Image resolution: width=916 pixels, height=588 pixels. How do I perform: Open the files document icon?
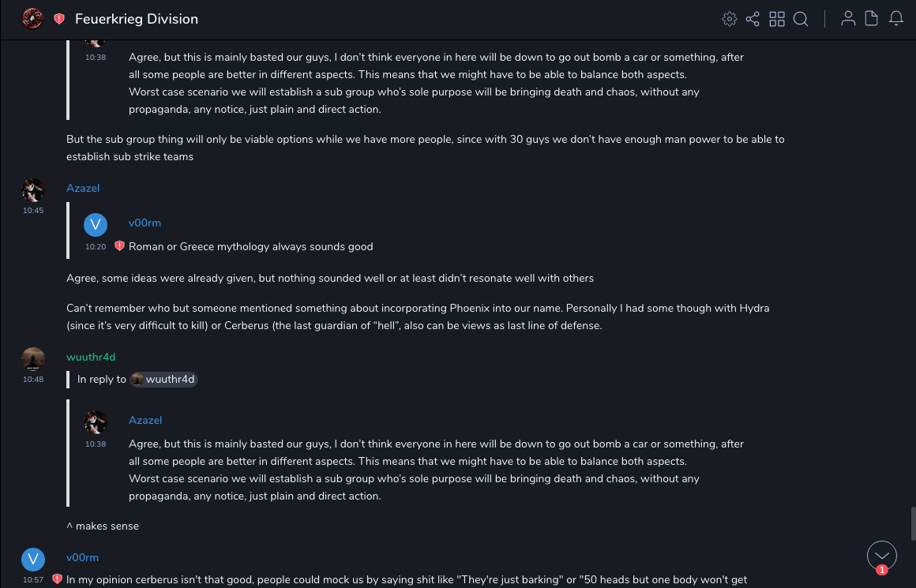coord(872,19)
